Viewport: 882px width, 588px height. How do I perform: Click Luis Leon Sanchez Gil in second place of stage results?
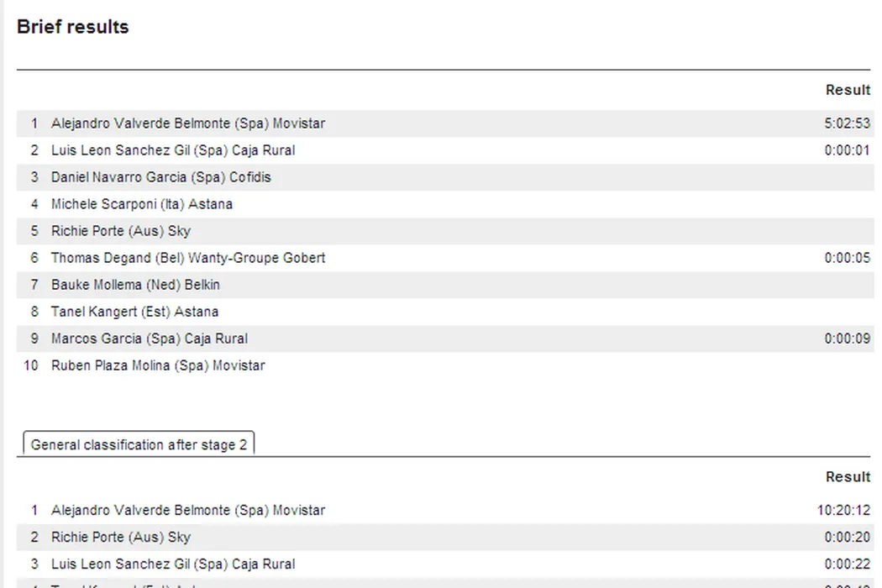[172, 150]
